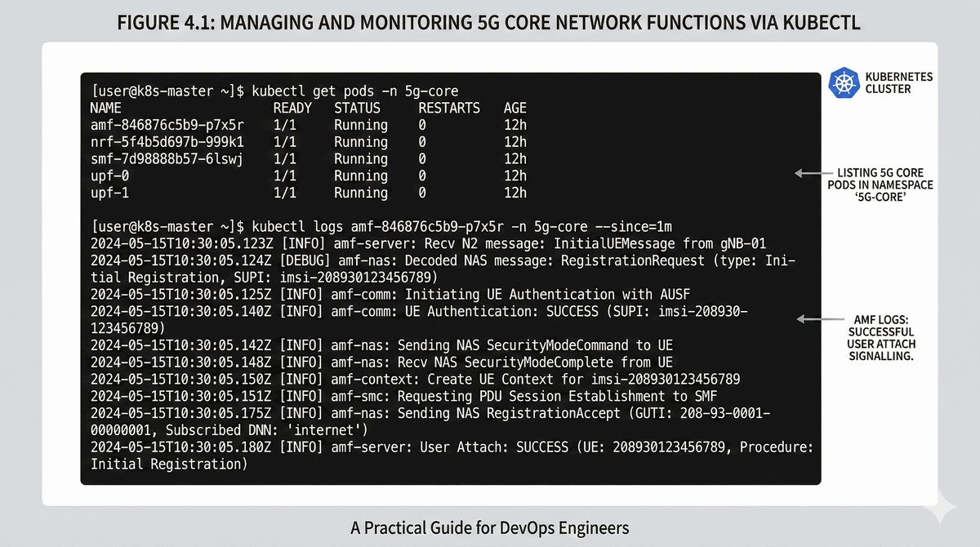Click the "Listing 5G Core Pods" annotation
980x547 pixels.
click(885, 185)
